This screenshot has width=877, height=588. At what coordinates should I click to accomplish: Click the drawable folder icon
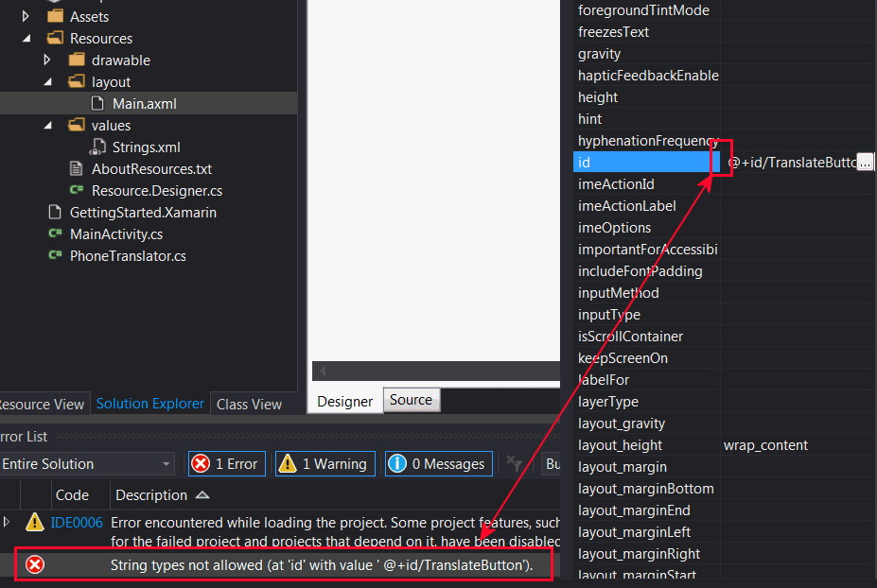tap(77, 60)
